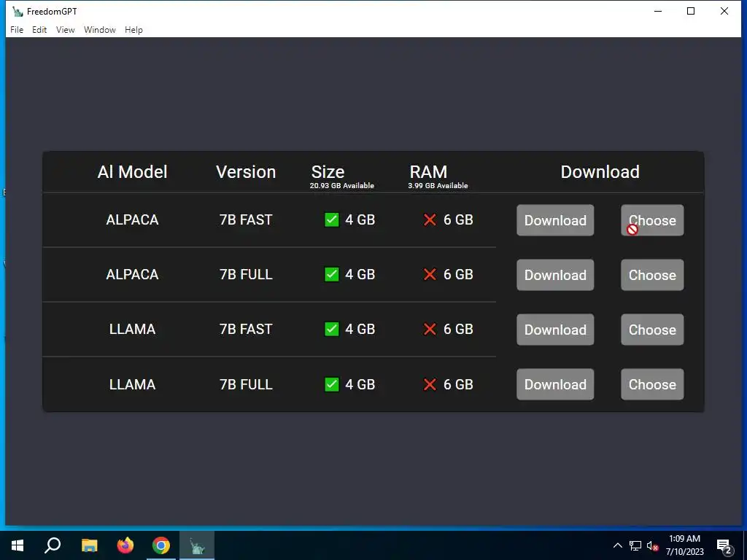
Task: Click the 'Download' column header text
Action: tap(600, 172)
